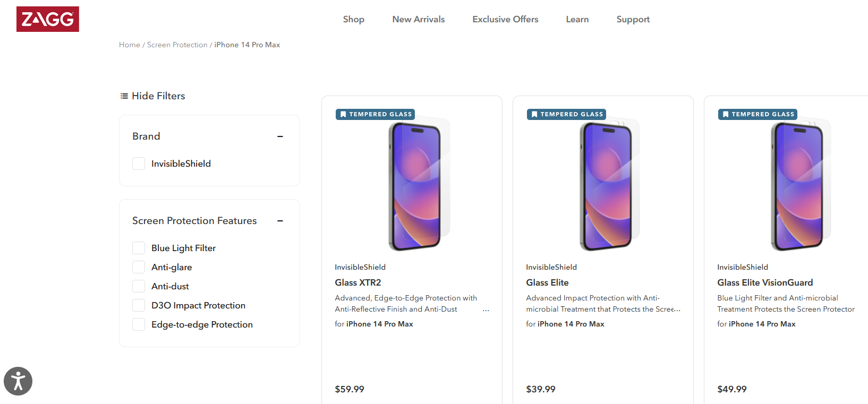Click the Tempered Glass badge on Glass Elite
Image resolution: width=868 pixels, height=404 pixels.
tap(566, 114)
